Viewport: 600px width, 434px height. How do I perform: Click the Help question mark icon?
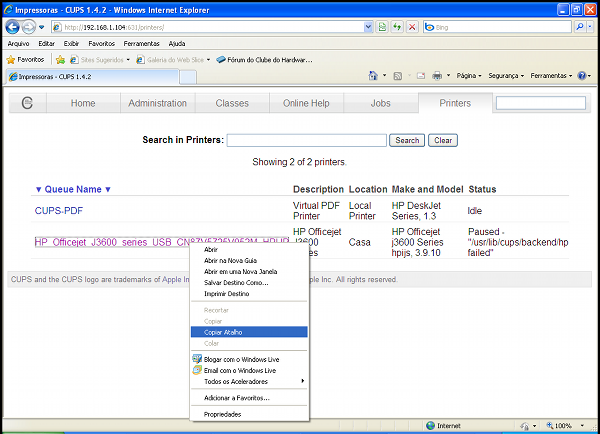click(582, 76)
